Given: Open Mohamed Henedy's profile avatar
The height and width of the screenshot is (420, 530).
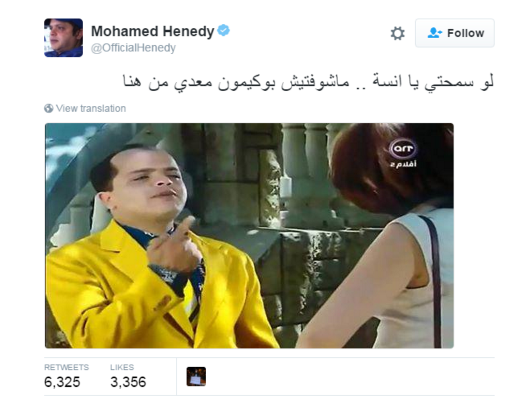Looking at the screenshot, I should click(64, 38).
